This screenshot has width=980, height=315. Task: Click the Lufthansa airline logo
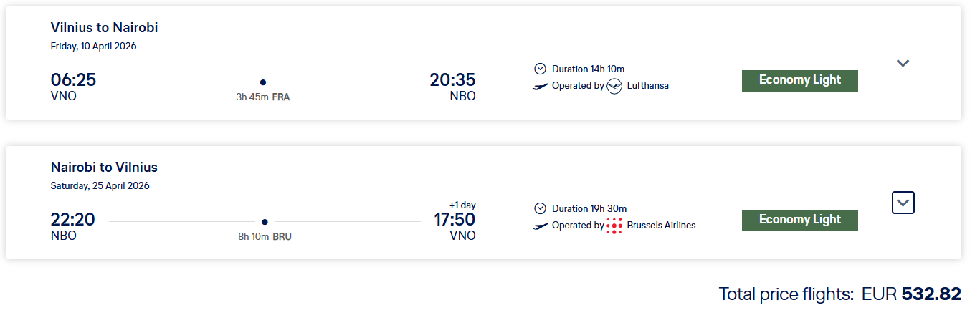click(614, 86)
